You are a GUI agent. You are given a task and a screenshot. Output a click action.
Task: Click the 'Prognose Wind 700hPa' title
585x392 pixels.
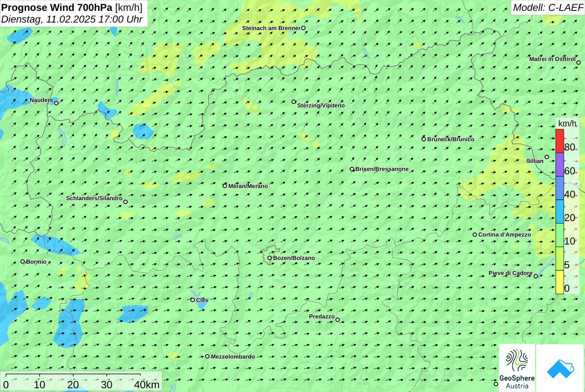pyautogui.click(x=57, y=7)
